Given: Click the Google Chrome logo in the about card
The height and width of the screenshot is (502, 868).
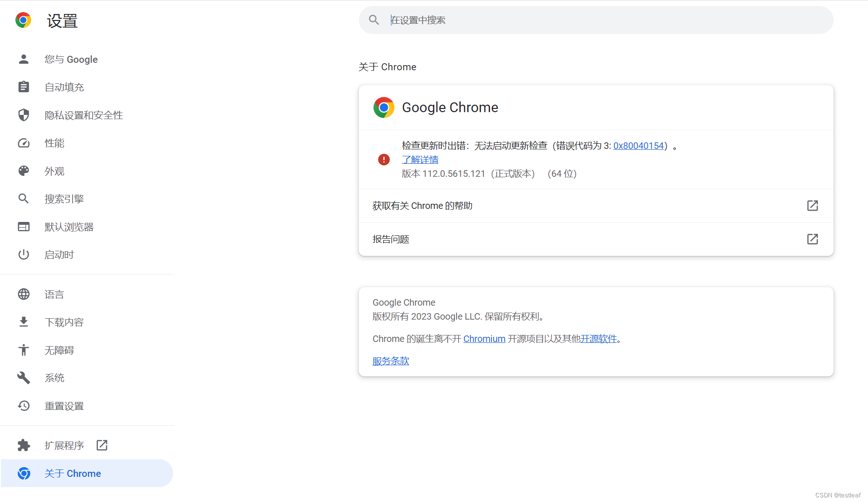Looking at the screenshot, I should 384,107.
